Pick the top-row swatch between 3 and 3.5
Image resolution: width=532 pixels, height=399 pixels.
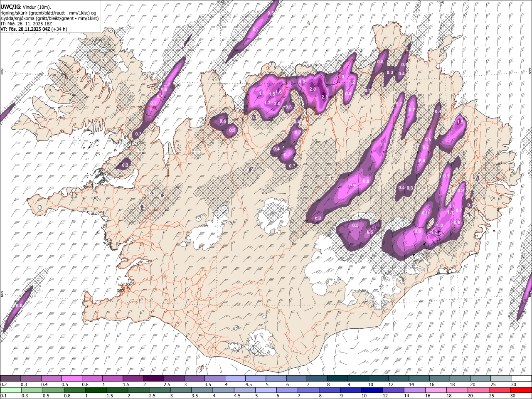pos(195,378)
